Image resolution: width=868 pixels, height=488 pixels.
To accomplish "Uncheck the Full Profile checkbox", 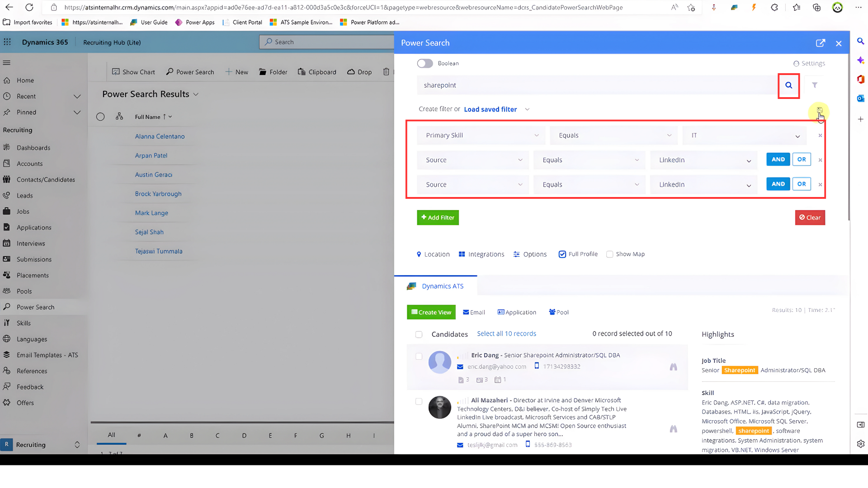I will (x=562, y=254).
